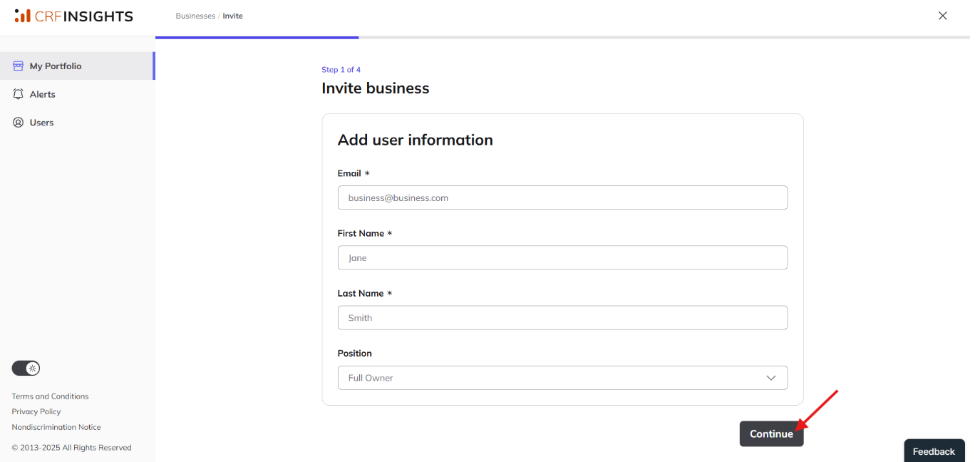The height and width of the screenshot is (462, 980).
Task: Click the "Step 1 of 4" text
Action: (341, 70)
